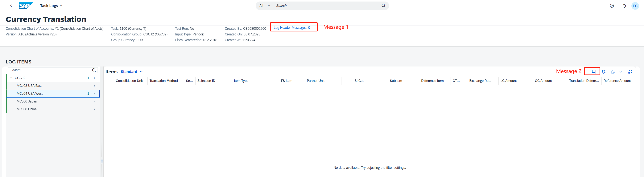The height and width of the screenshot is (177, 644).
Task: Open the help question-mark icon
Action: pos(612,6)
